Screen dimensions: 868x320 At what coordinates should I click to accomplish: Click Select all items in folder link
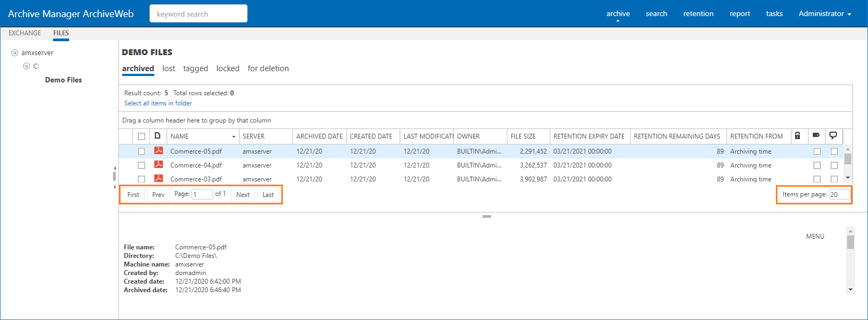pos(158,103)
